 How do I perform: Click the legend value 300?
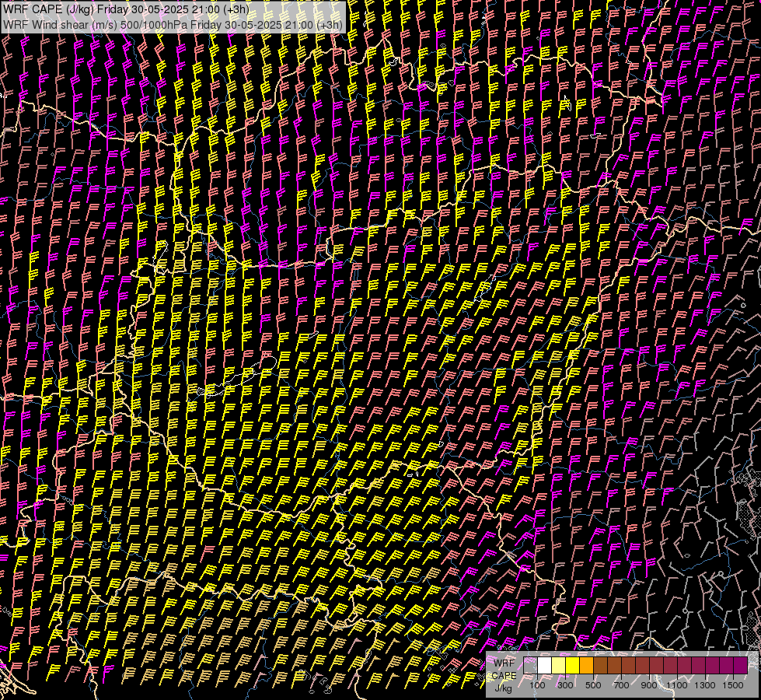565,685
